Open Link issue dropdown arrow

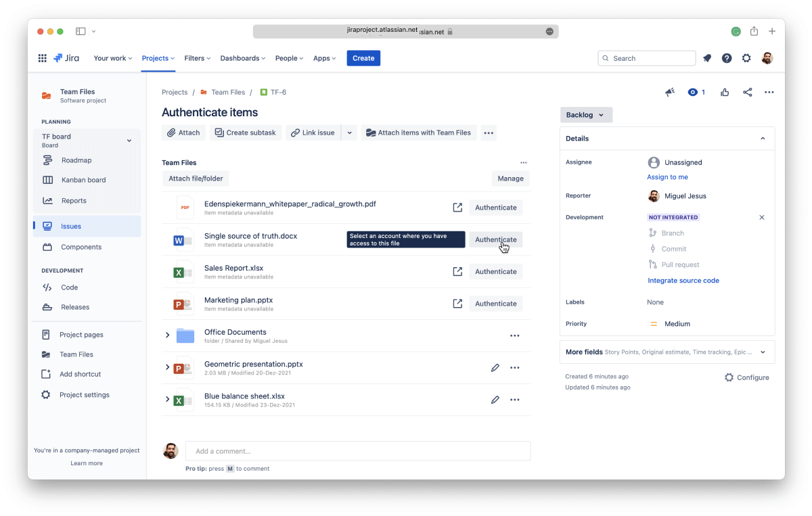point(349,133)
